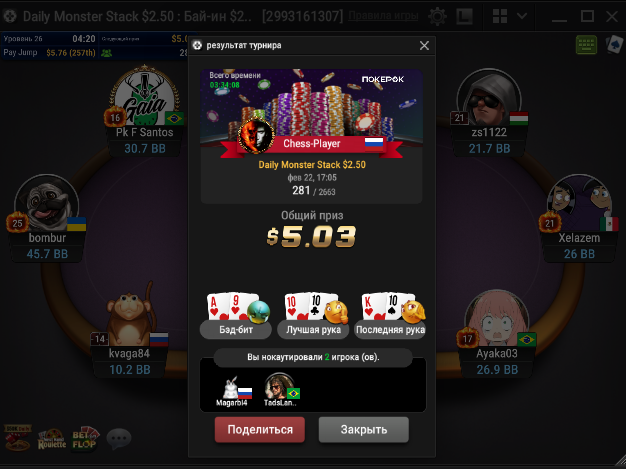Close the результат турнира dialog
The width and height of the screenshot is (626, 469).
click(x=424, y=46)
